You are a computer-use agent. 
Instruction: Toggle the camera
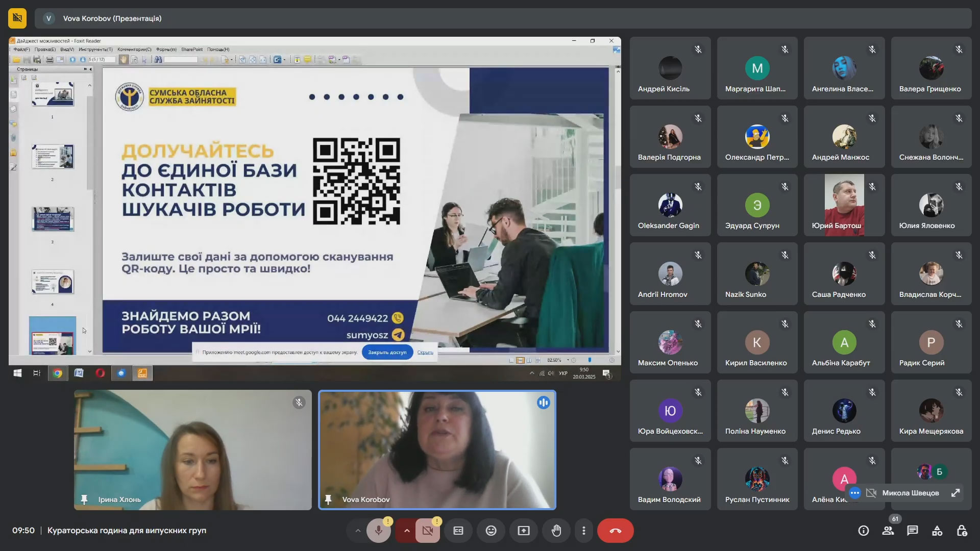click(428, 531)
